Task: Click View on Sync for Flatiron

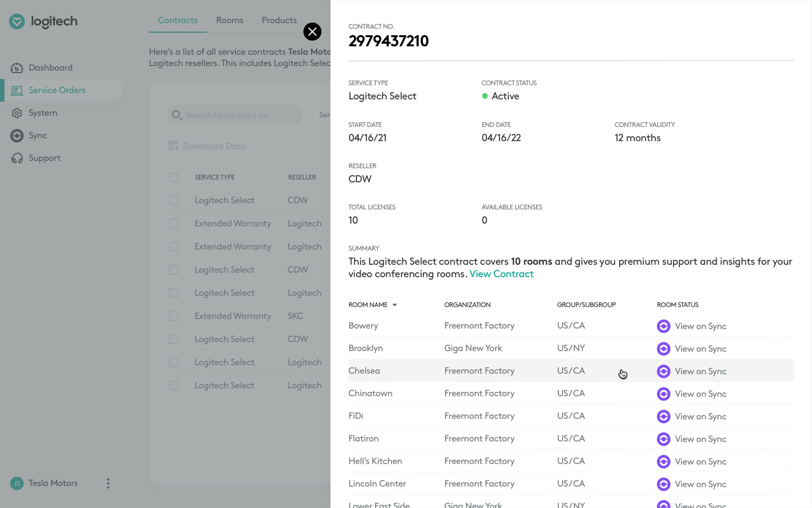Action: coord(701,439)
